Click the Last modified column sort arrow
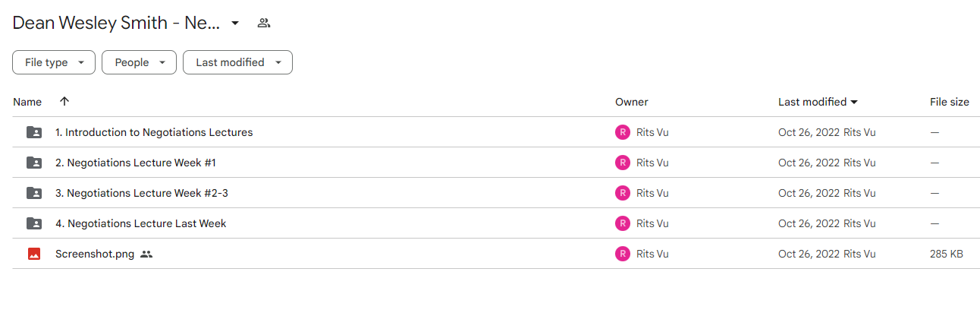The width and height of the screenshot is (980, 313). click(854, 102)
